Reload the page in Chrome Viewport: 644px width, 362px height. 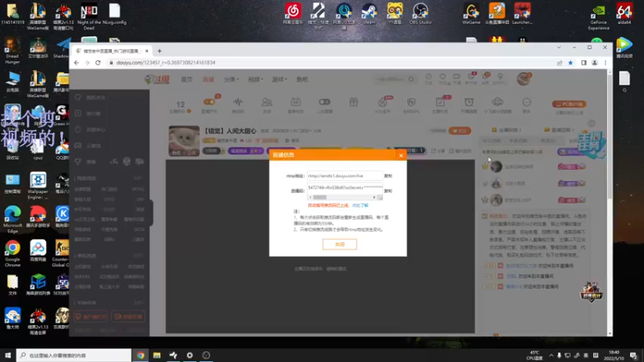tap(97, 63)
